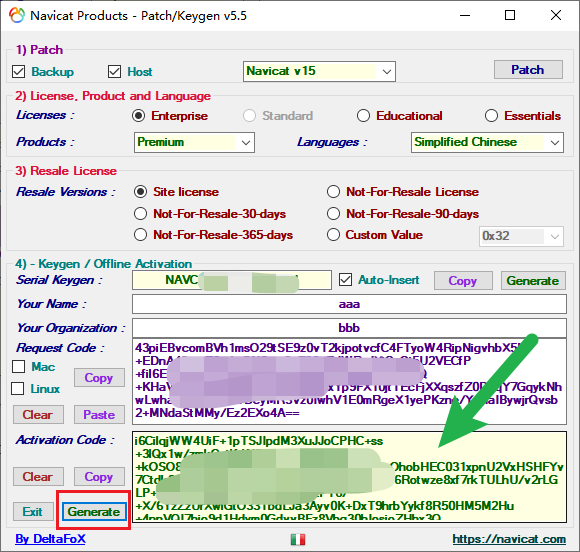Close the Patch/Keygen window
Screen dimensions: 580x552
pyautogui.click(x=556, y=16)
